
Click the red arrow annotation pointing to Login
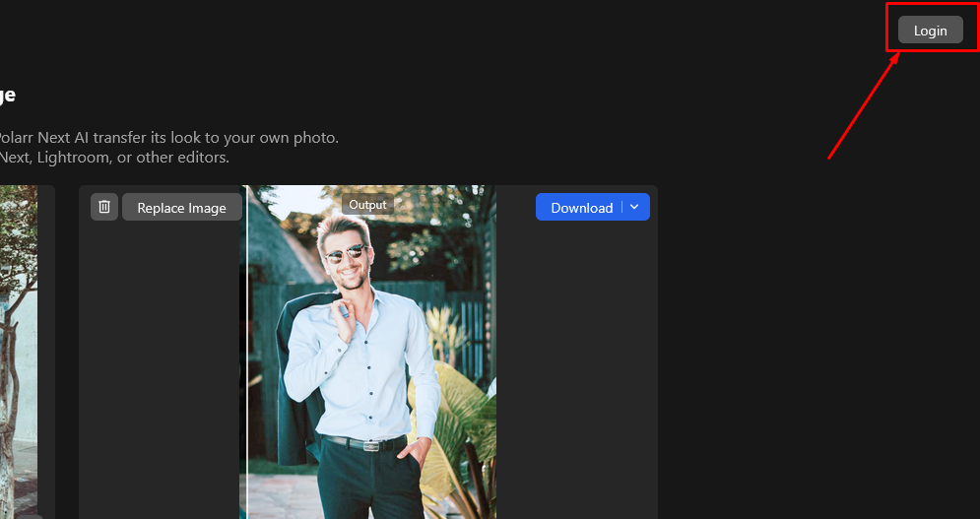tap(864, 105)
